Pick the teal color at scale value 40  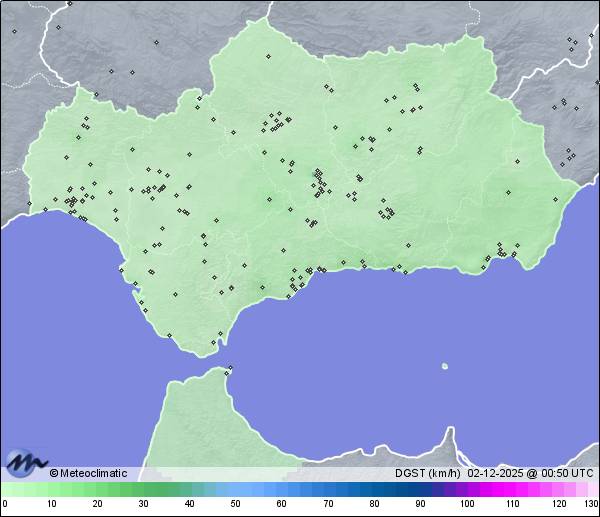click(x=189, y=489)
